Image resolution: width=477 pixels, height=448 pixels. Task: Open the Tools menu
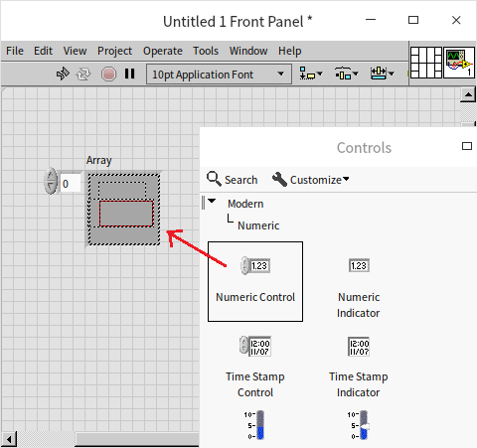[x=206, y=51]
